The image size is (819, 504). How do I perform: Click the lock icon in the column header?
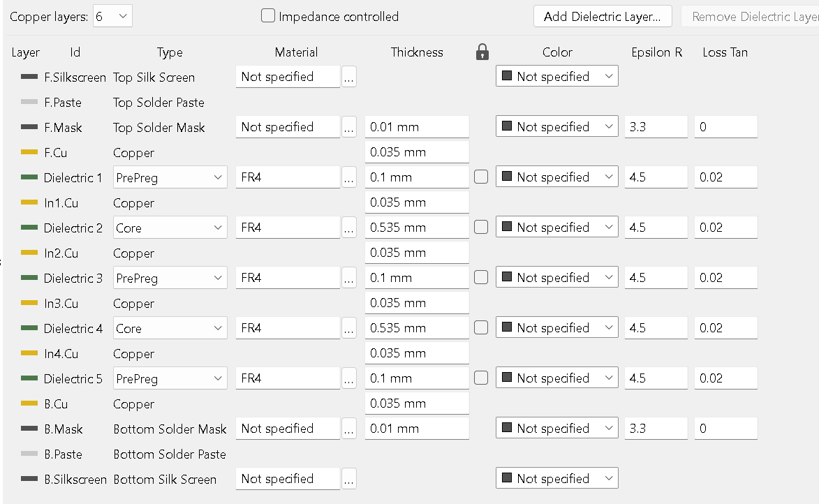click(x=482, y=52)
